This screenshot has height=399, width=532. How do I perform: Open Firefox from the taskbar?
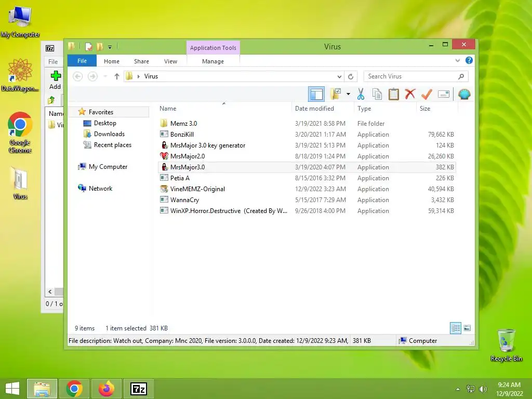(x=106, y=389)
